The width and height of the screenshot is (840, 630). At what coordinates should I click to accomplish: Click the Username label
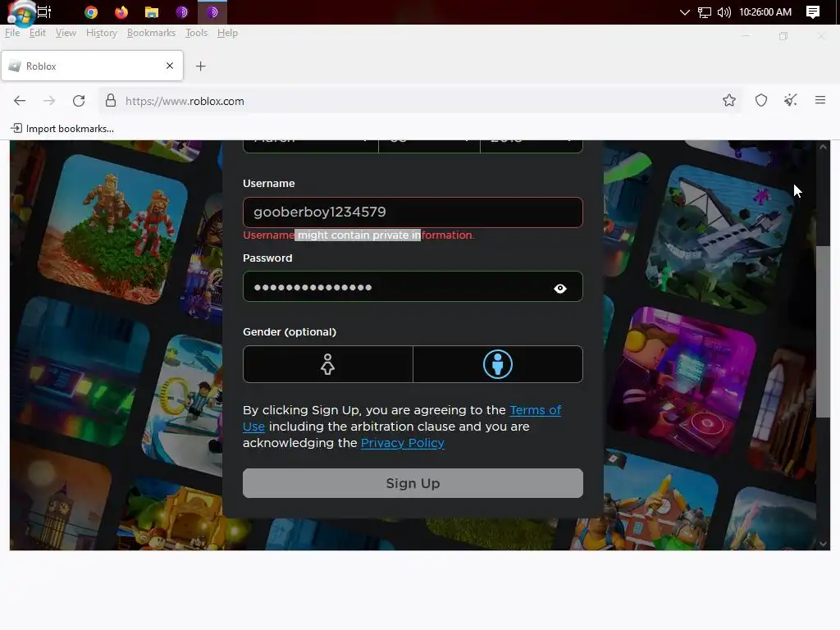pyautogui.click(x=269, y=183)
